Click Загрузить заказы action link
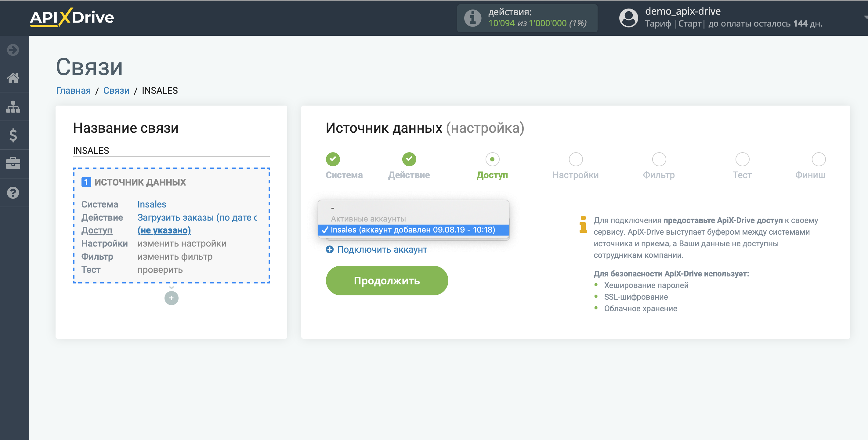 pos(197,218)
